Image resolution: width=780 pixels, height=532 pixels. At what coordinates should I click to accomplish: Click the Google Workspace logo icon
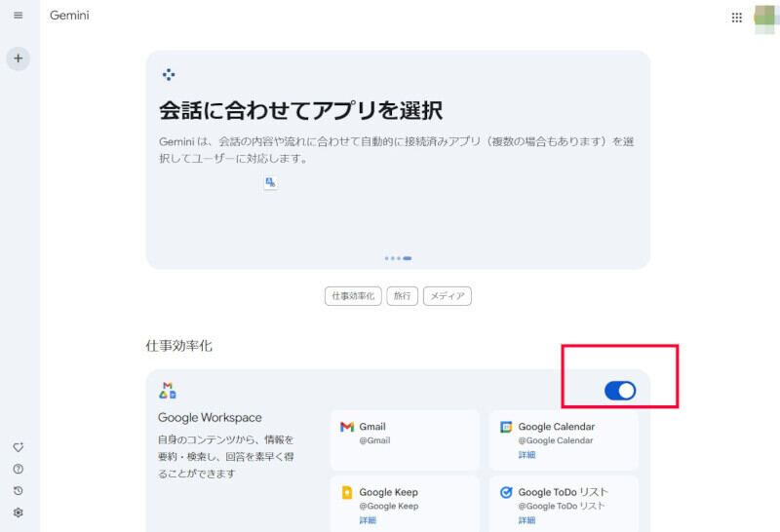pos(168,391)
